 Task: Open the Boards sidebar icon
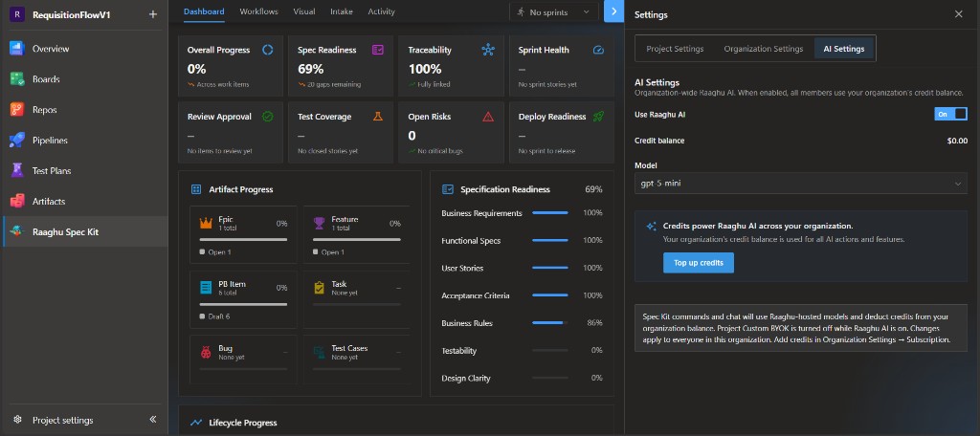point(17,79)
